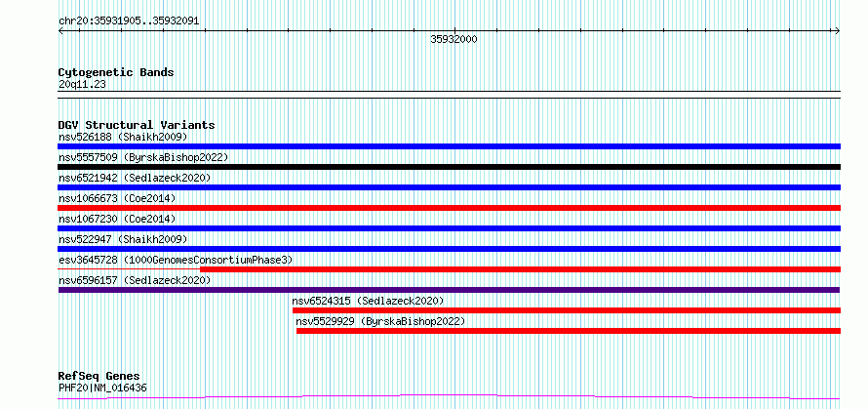Open nsv1067230 (Coe2014) variant label

point(117,219)
